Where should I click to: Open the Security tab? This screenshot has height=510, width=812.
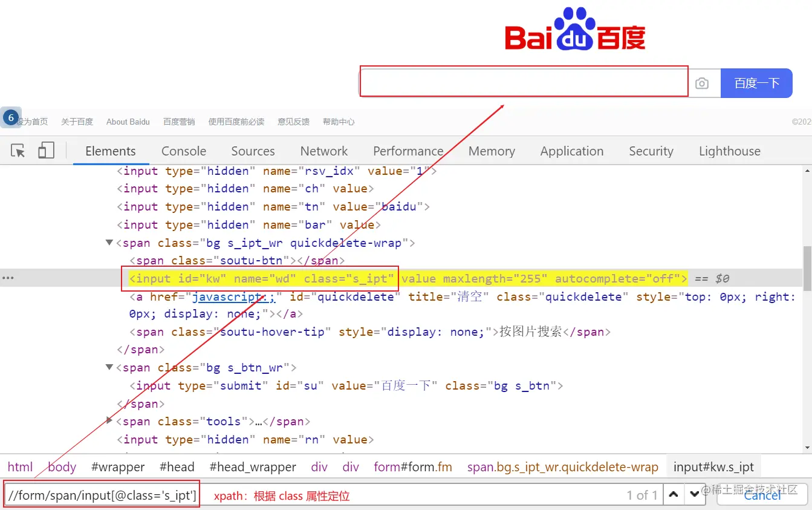pyautogui.click(x=651, y=151)
